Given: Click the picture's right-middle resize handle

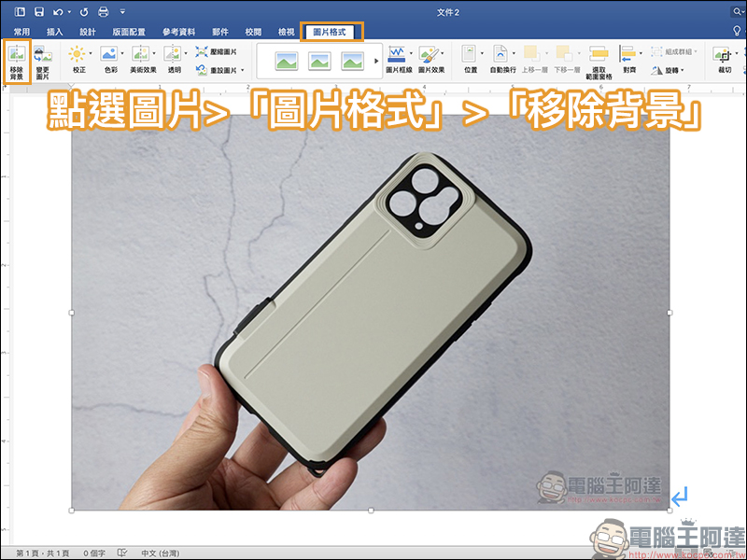Looking at the screenshot, I should 669,313.
